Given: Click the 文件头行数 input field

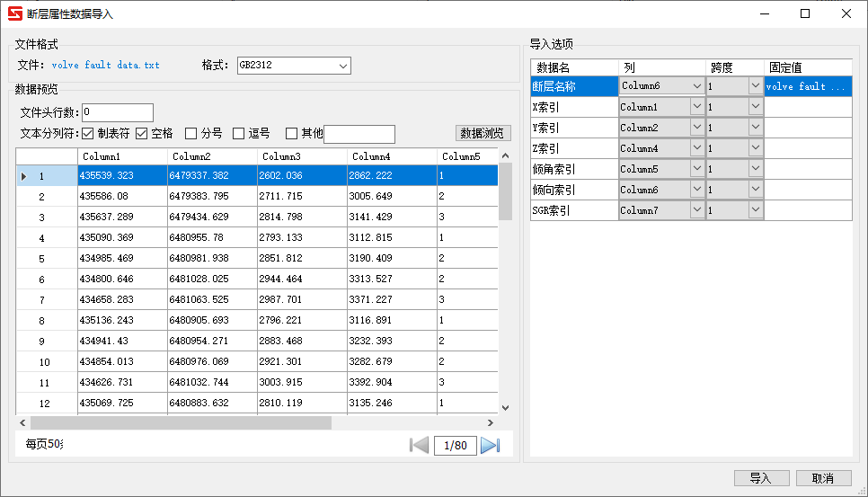Looking at the screenshot, I should tap(118, 112).
